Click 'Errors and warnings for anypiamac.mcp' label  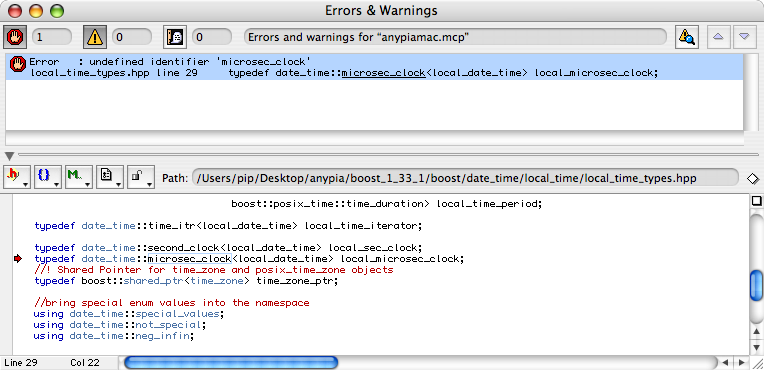pyautogui.click(x=455, y=37)
